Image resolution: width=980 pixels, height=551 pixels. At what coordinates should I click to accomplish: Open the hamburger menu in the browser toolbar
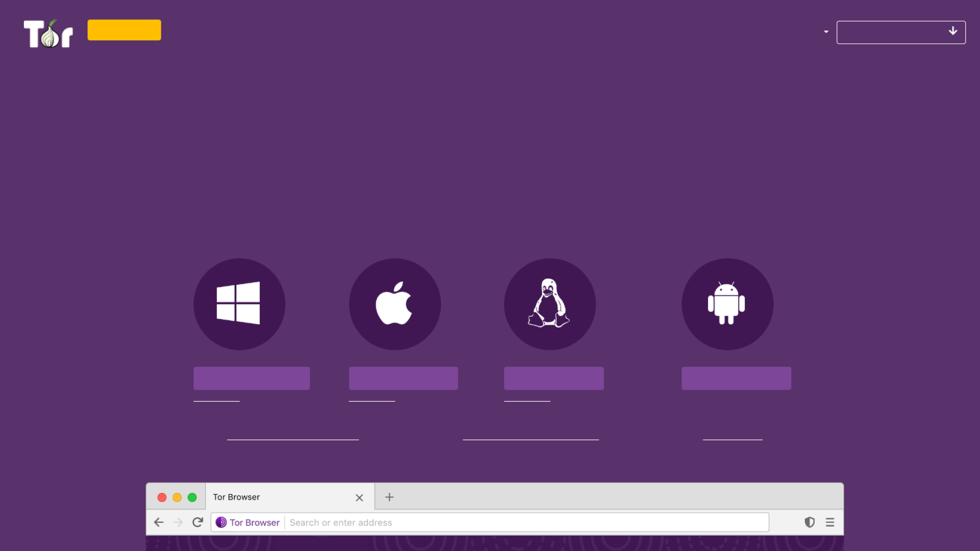(830, 522)
